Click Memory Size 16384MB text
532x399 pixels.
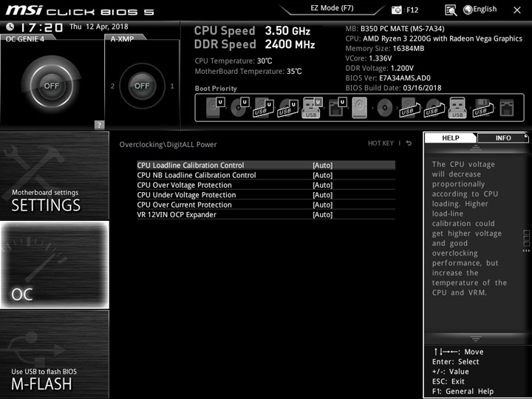coord(385,49)
